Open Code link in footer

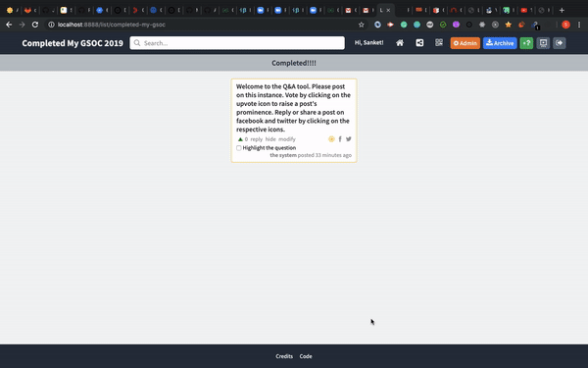tap(306, 356)
